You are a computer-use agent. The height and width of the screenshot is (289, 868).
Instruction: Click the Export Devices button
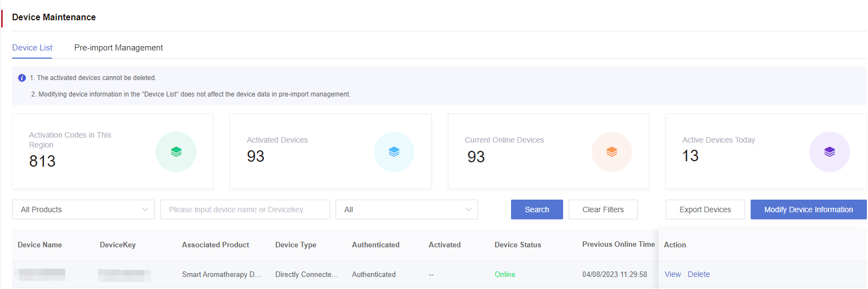tap(705, 209)
